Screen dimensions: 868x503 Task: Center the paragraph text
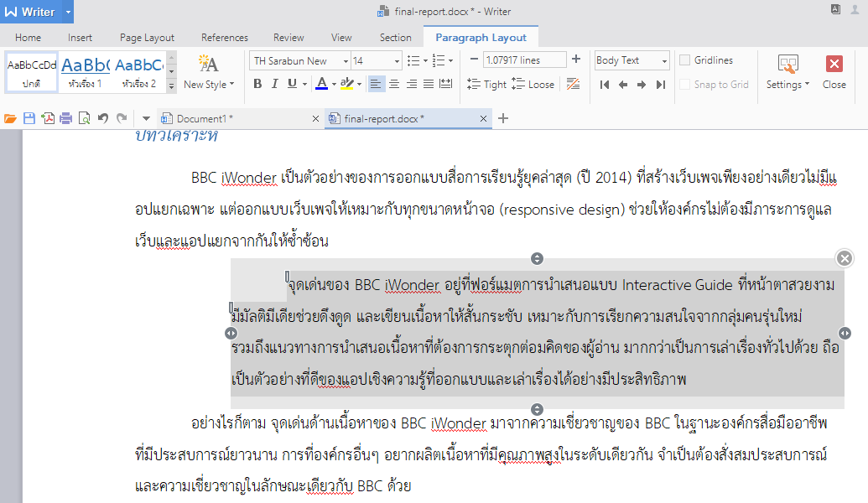394,84
